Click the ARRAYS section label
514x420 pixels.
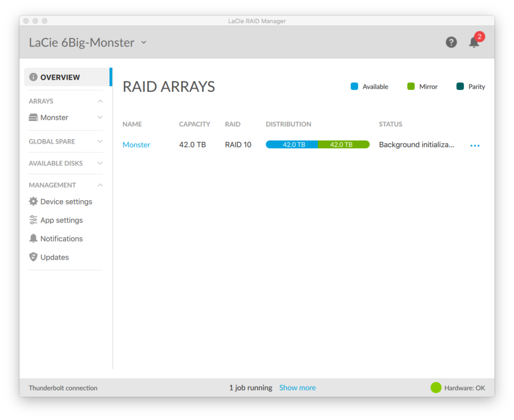click(x=41, y=101)
